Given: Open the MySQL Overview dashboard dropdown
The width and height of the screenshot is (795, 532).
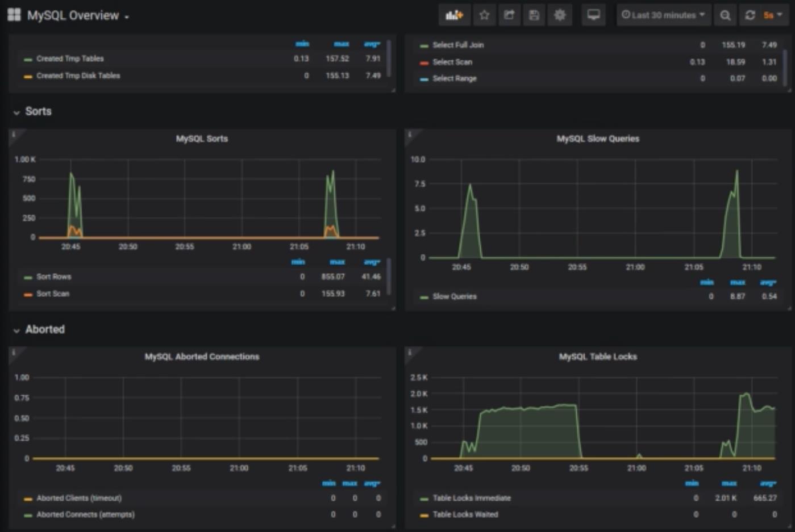Looking at the screenshot, I should pyautogui.click(x=78, y=15).
